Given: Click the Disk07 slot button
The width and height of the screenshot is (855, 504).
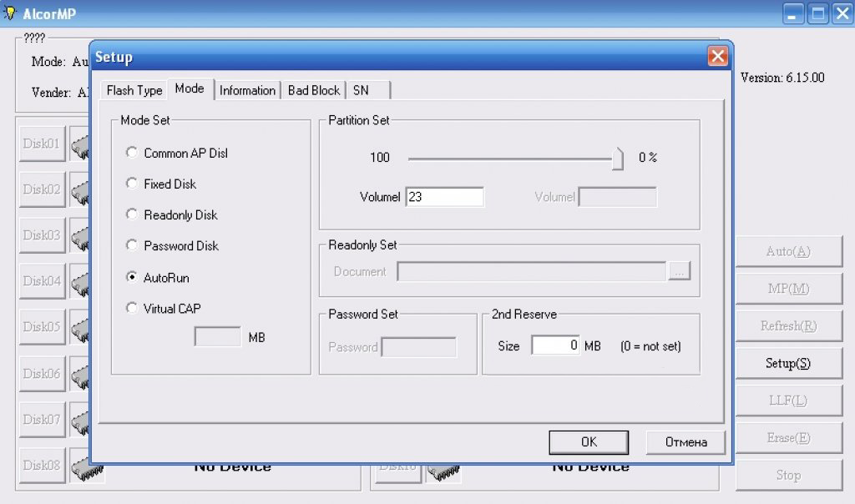Looking at the screenshot, I should (42, 420).
